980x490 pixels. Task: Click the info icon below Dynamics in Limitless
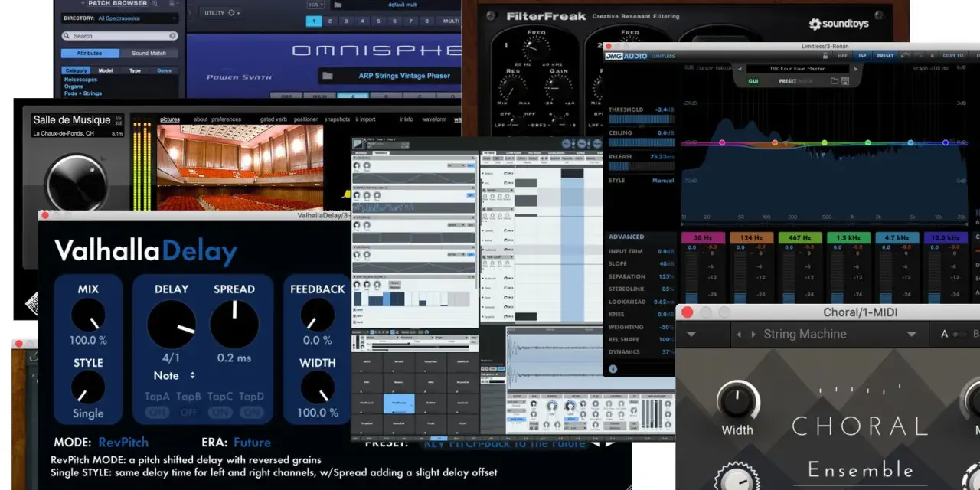612,368
